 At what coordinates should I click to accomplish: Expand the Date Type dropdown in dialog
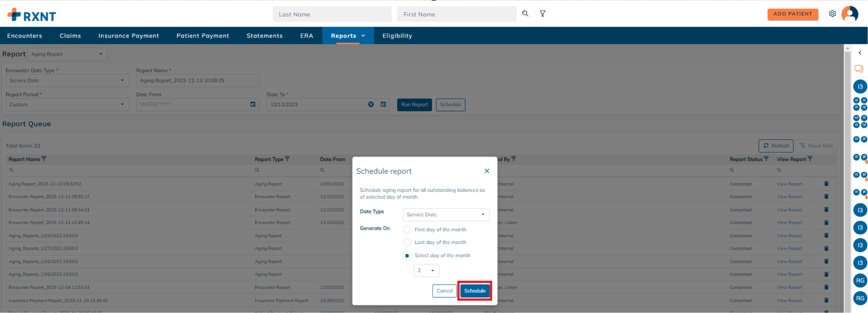tap(446, 214)
